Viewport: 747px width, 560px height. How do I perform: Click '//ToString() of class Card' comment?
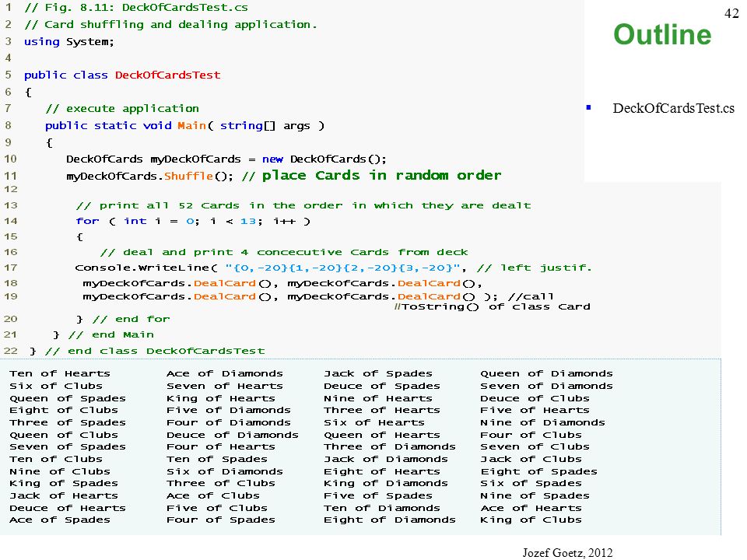point(493,306)
